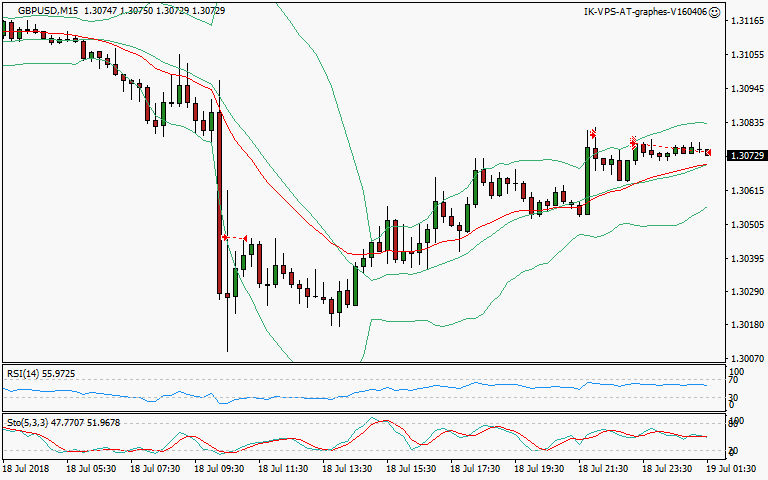
Task: Click the 18 Jul 23:30 time label
Action: click(667, 469)
